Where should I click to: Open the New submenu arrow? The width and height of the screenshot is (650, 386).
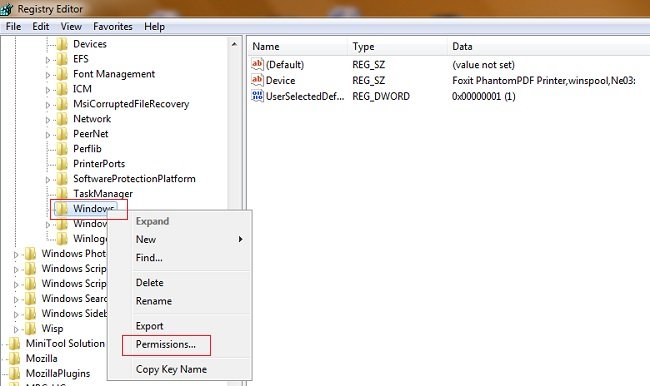click(240, 239)
